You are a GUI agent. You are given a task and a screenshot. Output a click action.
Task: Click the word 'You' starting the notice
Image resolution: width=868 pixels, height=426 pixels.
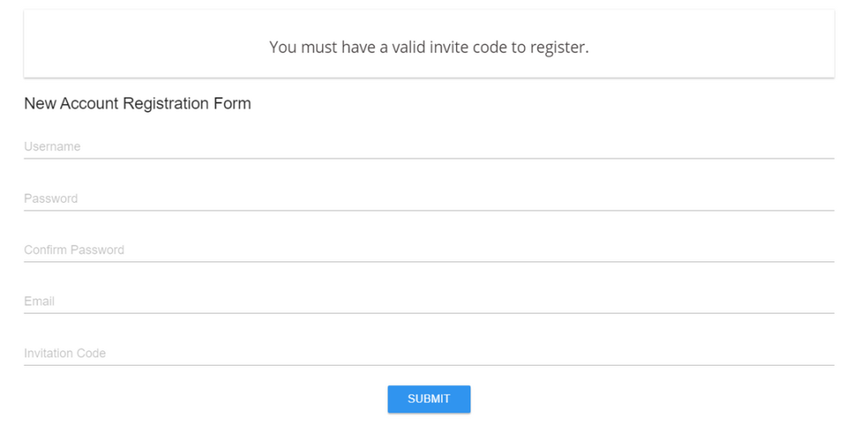click(282, 47)
